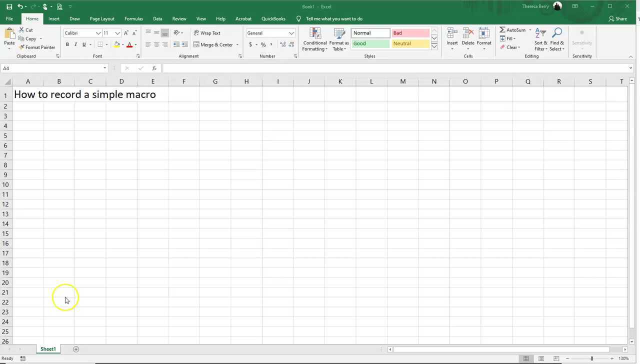640x364 pixels.
Task: Open AutoSum from the Editing group
Action: click(x=513, y=30)
